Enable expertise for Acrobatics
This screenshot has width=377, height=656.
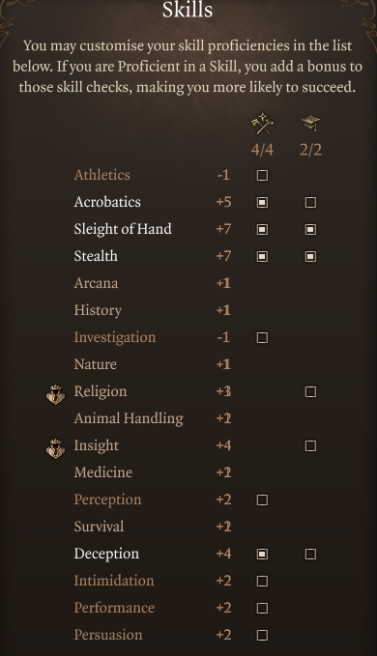[310, 202]
